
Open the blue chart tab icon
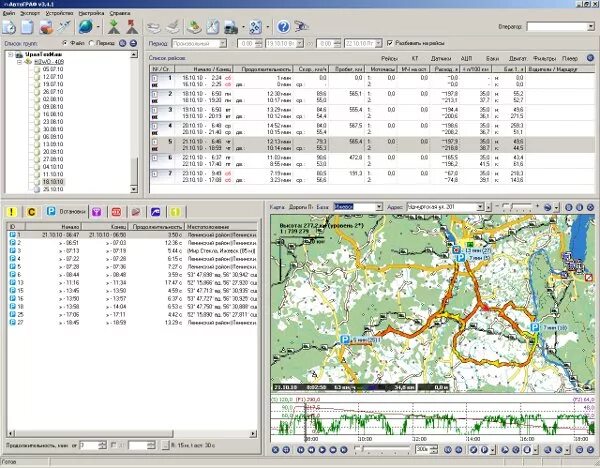point(155,212)
